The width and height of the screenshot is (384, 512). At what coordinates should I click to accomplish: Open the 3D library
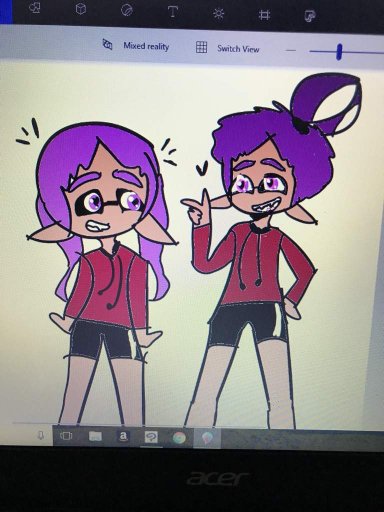click(x=310, y=16)
